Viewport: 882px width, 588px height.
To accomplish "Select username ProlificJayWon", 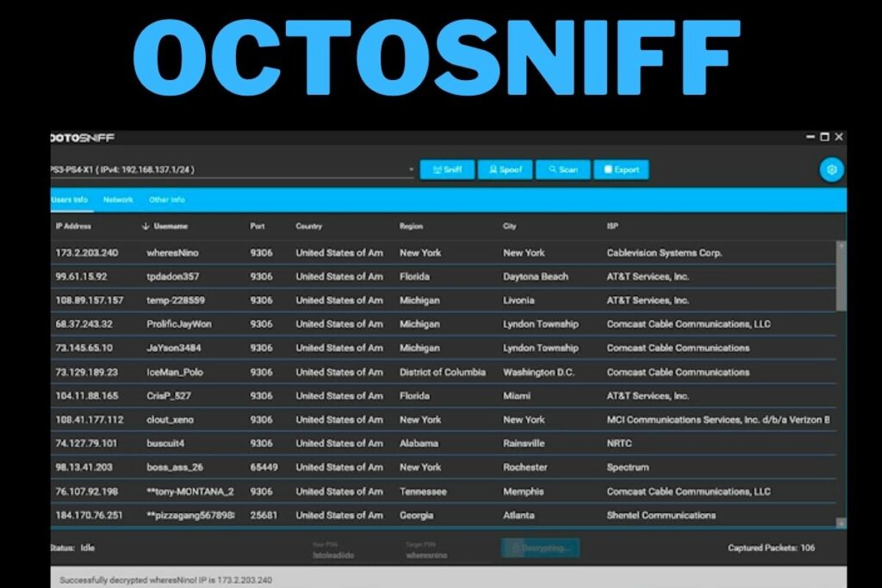I will coord(179,324).
